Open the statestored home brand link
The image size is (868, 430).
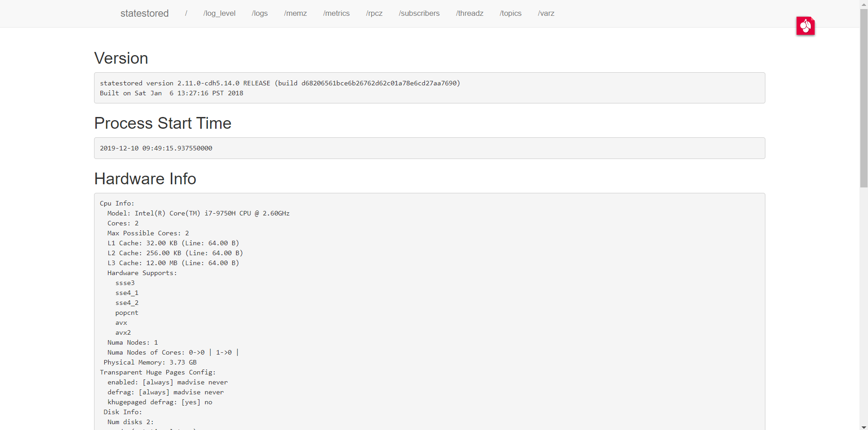pyautogui.click(x=144, y=14)
